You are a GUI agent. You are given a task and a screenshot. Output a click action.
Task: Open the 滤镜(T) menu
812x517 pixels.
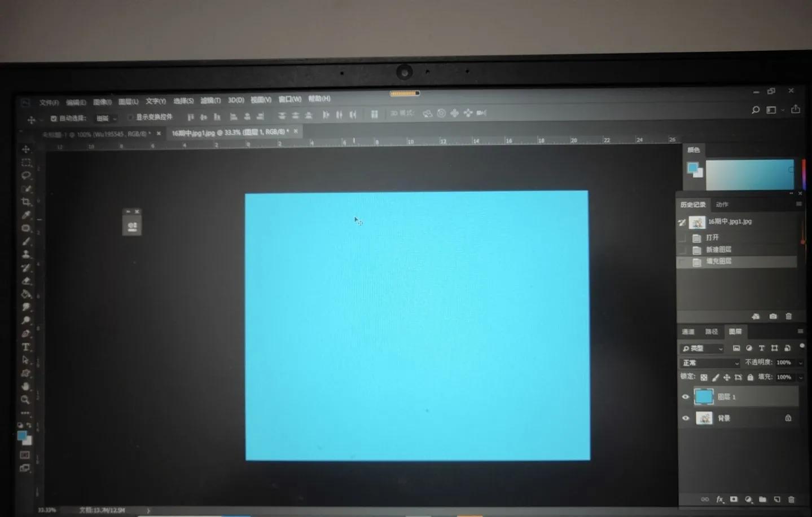tap(210, 100)
